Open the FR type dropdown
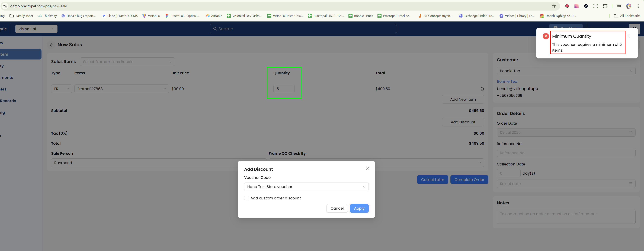Image resolution: width=644 pixels, height=251 pixels. pos(62,89)
